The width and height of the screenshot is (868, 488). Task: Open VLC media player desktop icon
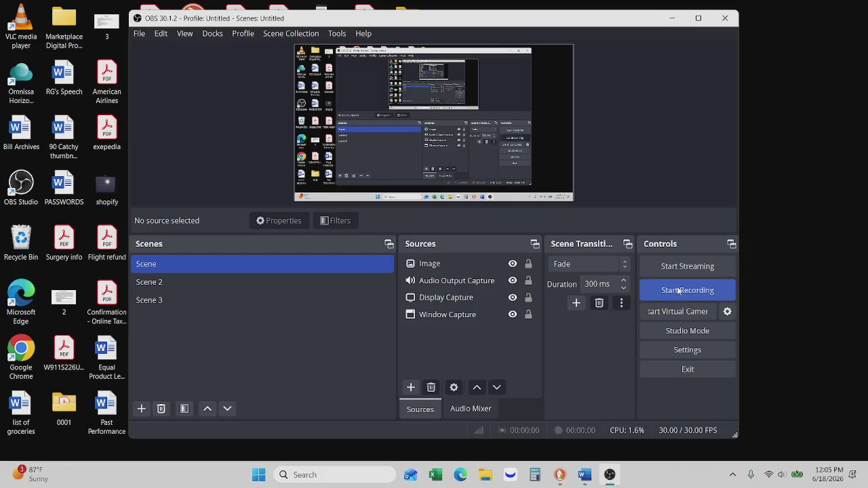coord(21,27)
